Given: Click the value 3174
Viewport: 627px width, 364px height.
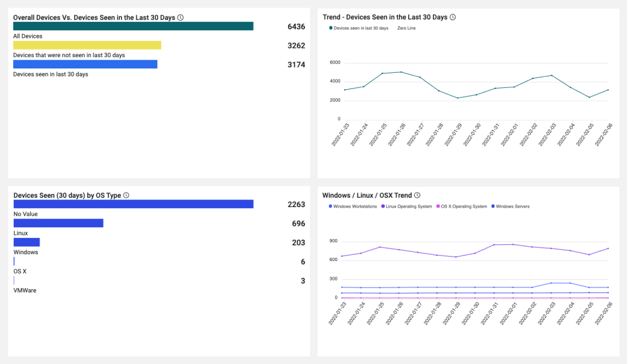Looking at the screenshot, I should click(x=296, y=65).
